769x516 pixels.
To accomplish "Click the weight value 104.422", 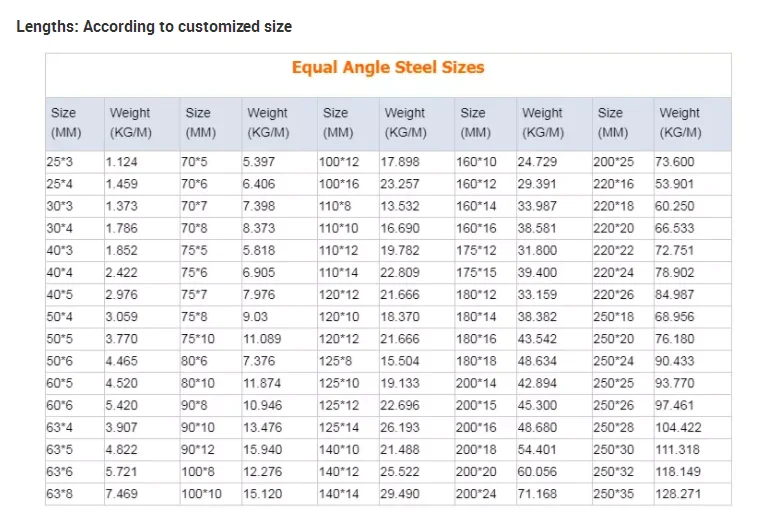I will coord(678,427).
